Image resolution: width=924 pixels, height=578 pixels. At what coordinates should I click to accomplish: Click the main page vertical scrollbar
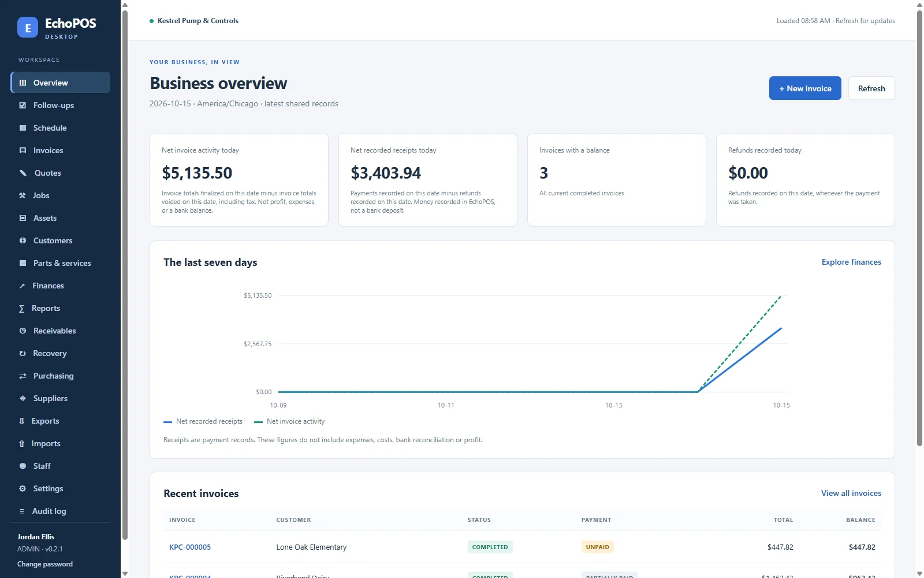[x=919, y=228]
